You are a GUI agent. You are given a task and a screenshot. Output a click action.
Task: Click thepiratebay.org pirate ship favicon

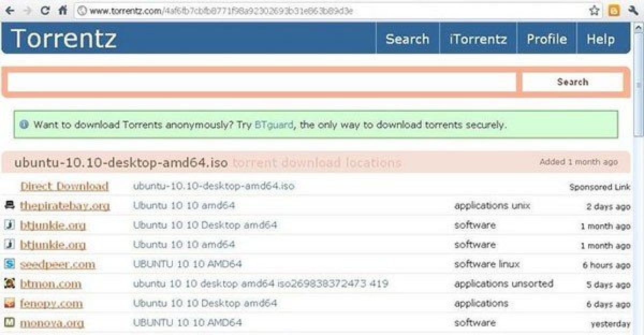tap(9, 205)
